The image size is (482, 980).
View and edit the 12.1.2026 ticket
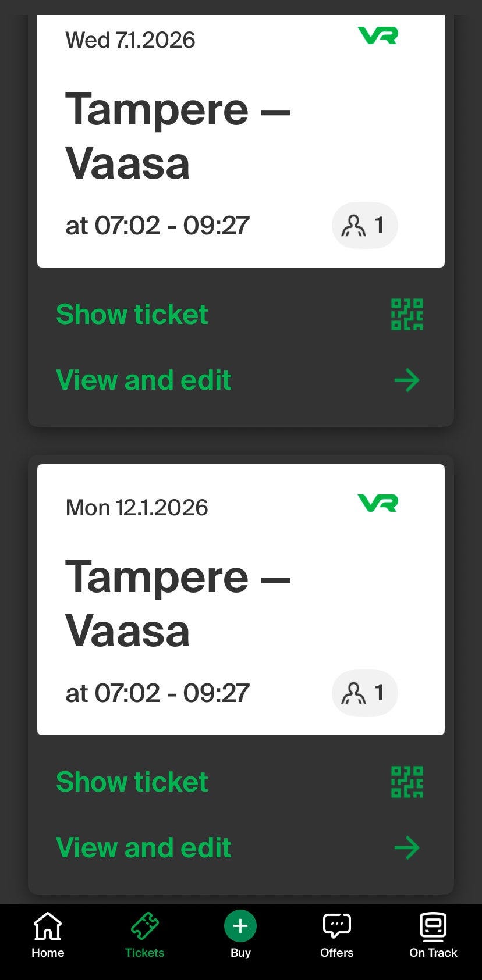pyautogui.click(x=144, y=847)
